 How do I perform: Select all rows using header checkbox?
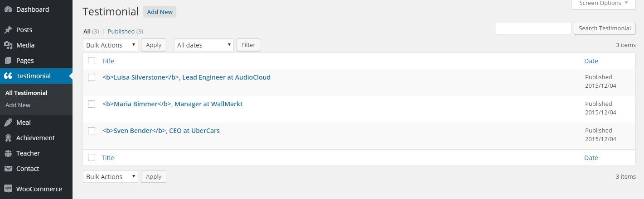92,61
